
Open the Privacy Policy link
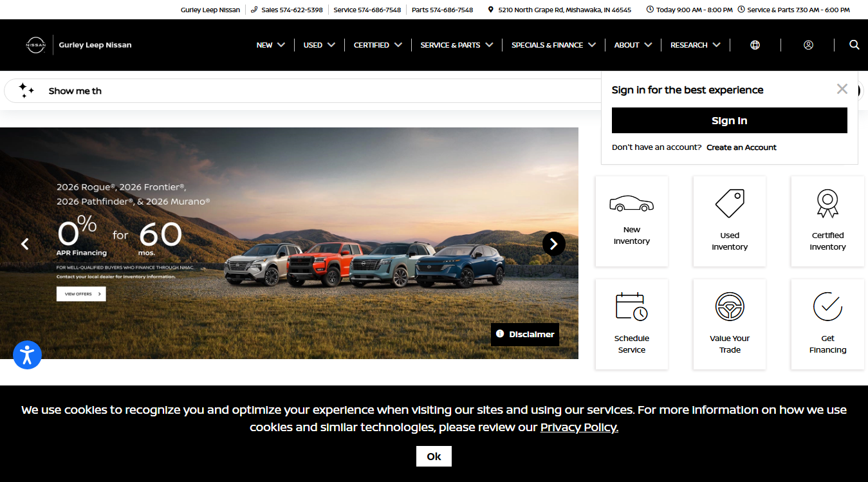(578, 427)
